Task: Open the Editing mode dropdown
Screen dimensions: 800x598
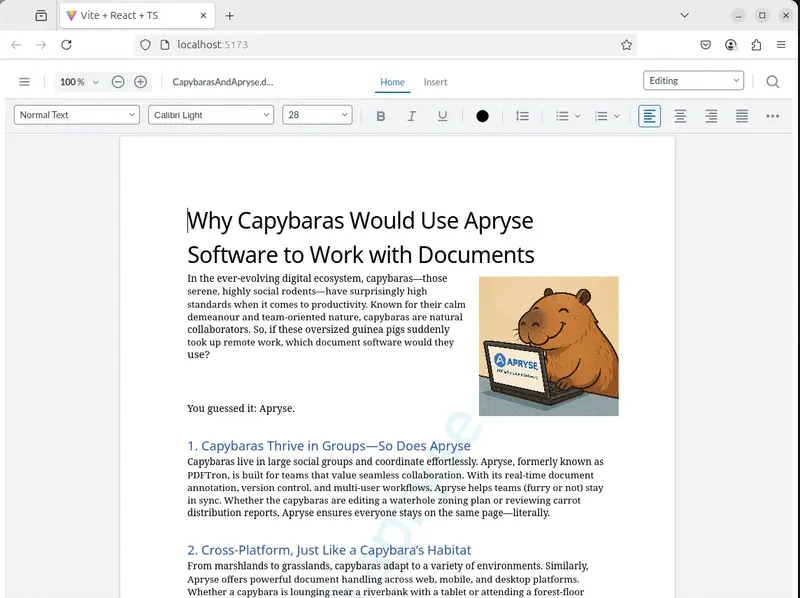Action: pyautogui.click(x=693, y=80)
